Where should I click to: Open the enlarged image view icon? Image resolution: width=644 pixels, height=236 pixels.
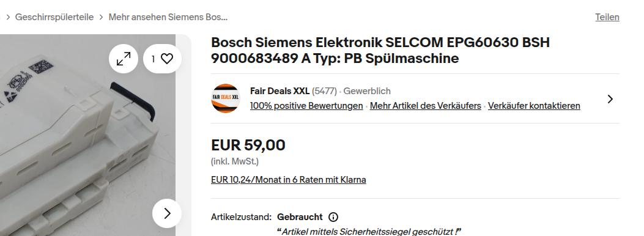[x=124, y=59]
